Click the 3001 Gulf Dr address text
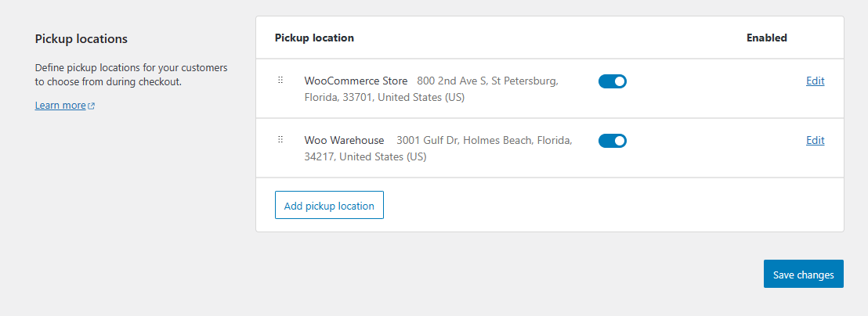Screen dimensions: 868x316 (x=484, y=140)
